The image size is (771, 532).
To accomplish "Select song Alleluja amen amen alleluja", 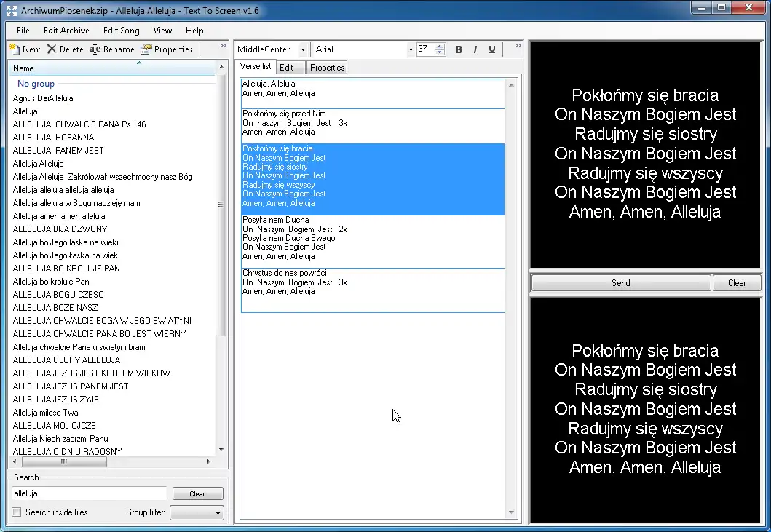I will pyautogui.click(x=58, y=216).
